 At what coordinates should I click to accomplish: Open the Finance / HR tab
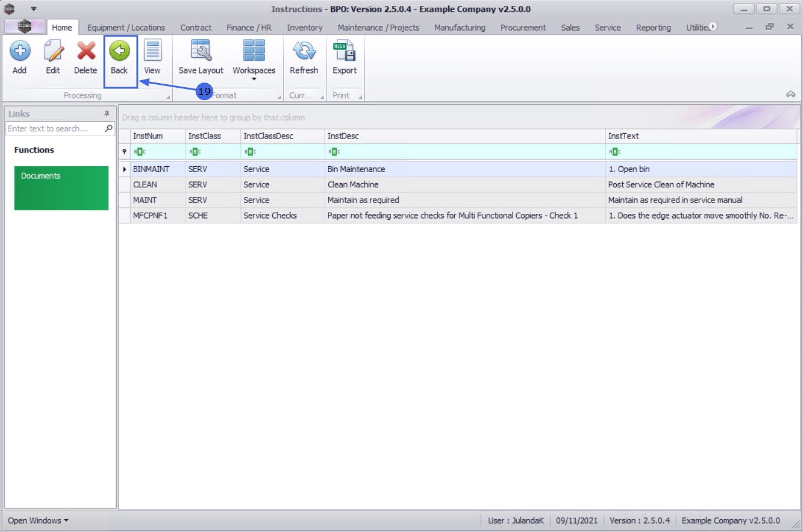tap(249, 28)
